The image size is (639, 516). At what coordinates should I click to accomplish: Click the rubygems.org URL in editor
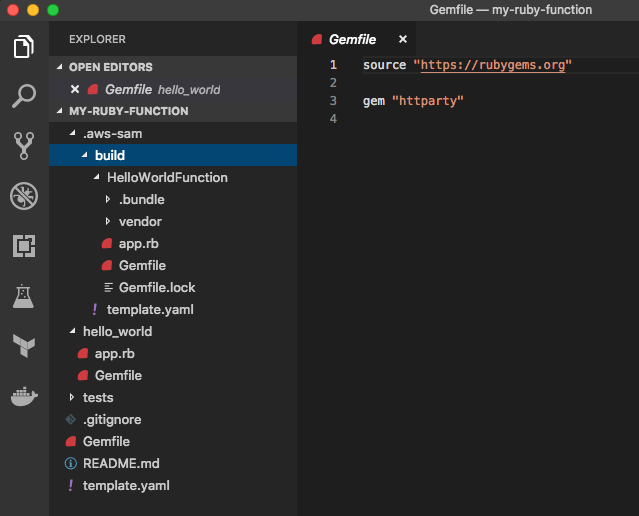click(x=493, y=65)
